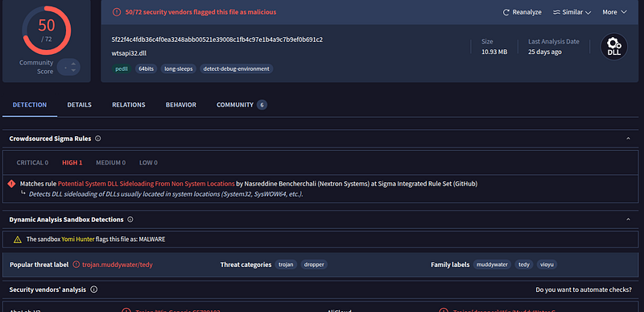Click the 10.93 MB size value

pyautogui.click(x=494, y=52)
